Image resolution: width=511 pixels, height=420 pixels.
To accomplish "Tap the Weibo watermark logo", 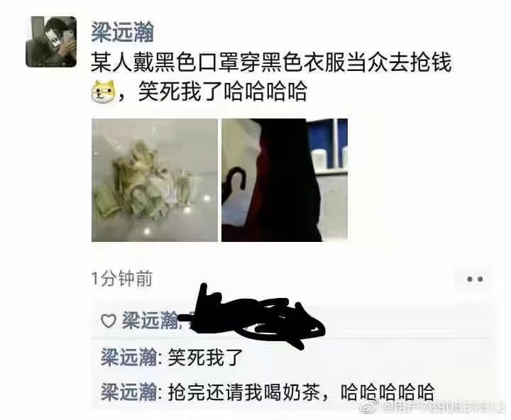I will click(370, 407).
